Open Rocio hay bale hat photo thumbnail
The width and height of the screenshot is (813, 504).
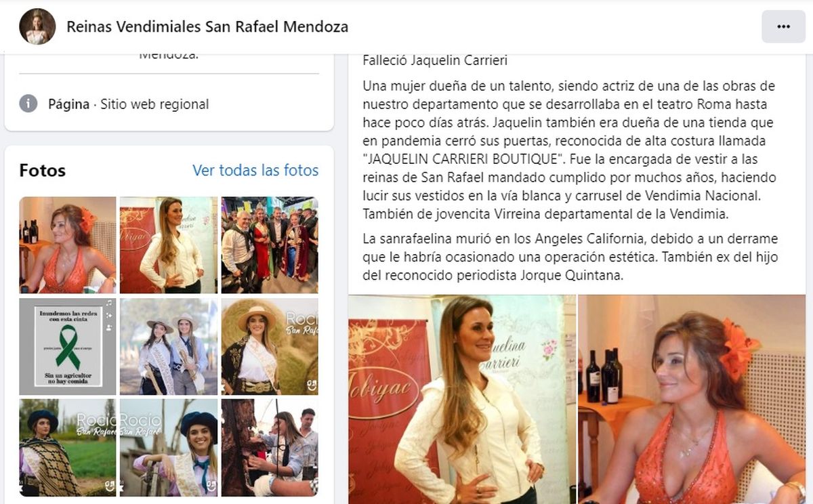click(270, 346)
